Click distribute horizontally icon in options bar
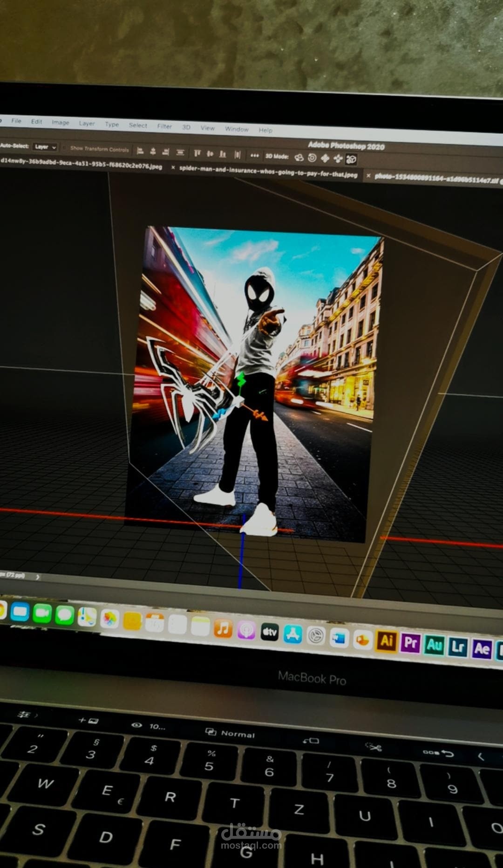Viewport: 503px width, 868px height. (x=238, y=154)
